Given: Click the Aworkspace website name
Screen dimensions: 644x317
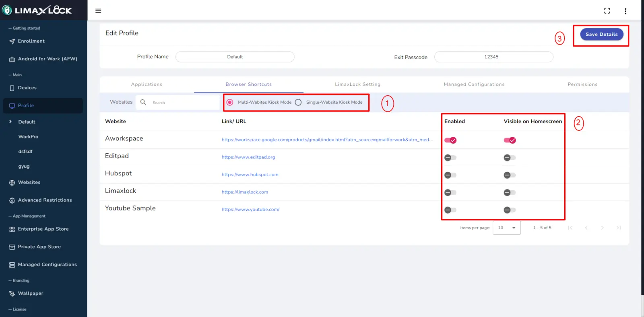Looking at the screenshot, I should point(124,138).
